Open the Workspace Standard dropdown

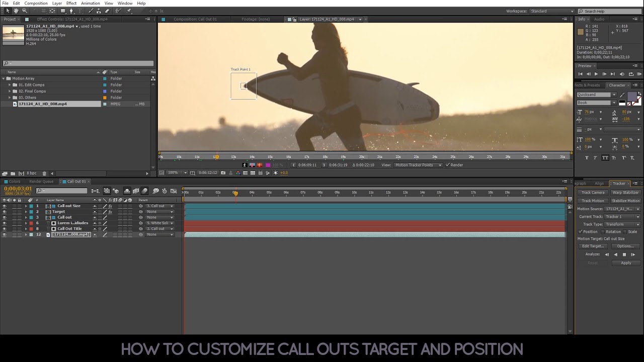click(x=552, y=11)
